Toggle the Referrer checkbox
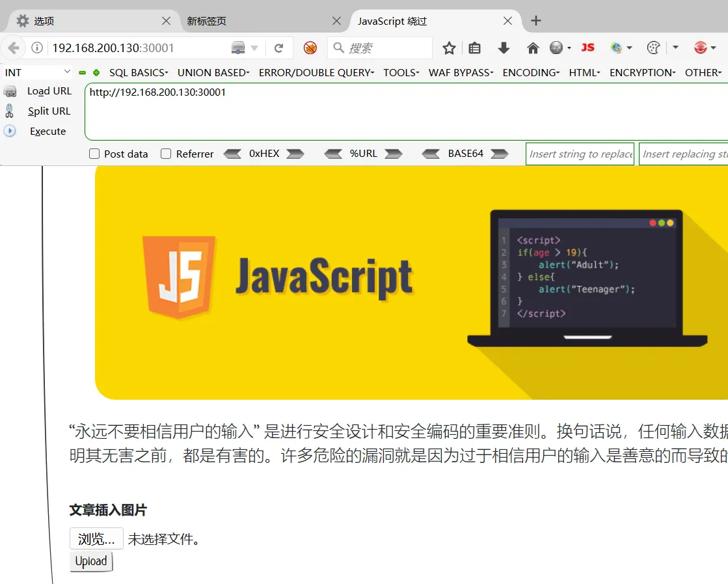Image resolution: width=728 pixels, height=584 pixels. point(166,154)
